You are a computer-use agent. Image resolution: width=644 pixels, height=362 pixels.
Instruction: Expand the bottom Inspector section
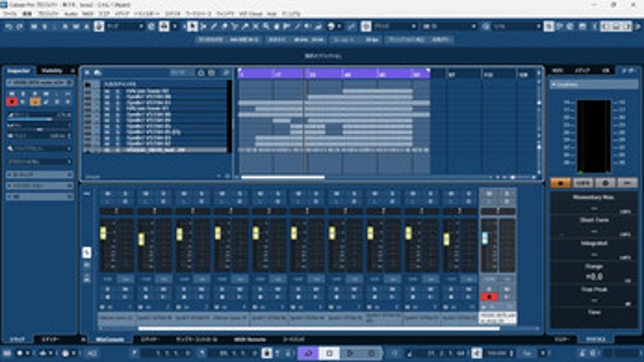click(x=38, y=197)
